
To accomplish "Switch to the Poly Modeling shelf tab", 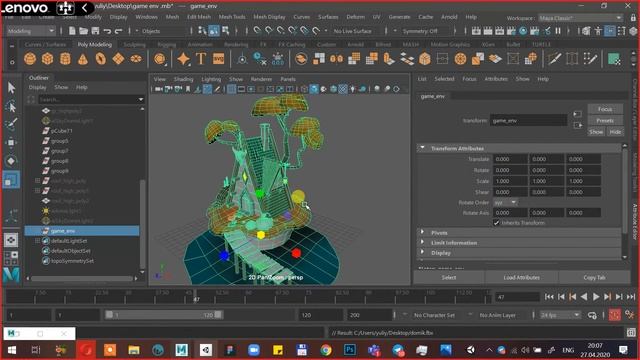I will click(95, 44).
